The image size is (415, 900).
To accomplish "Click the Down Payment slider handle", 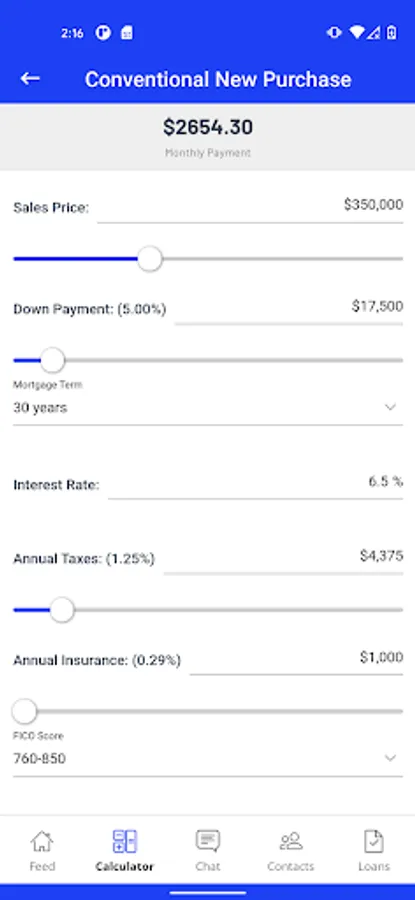I will (53, 360).
